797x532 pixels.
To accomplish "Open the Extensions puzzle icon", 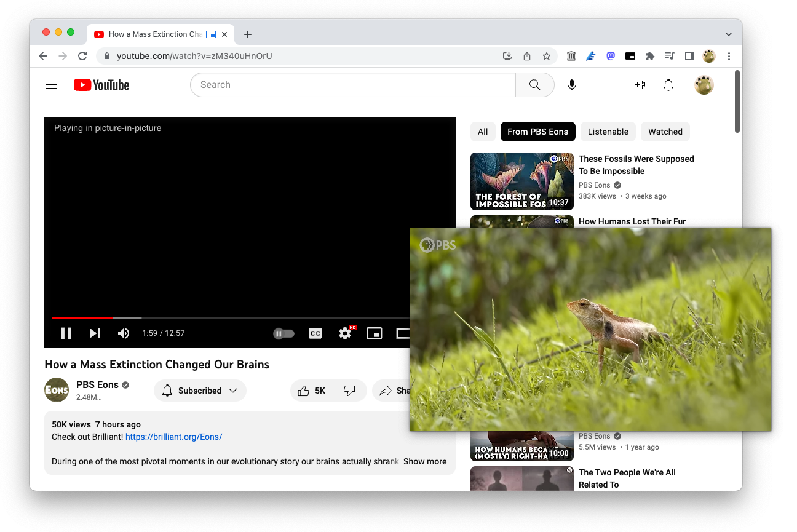I will coord(650,56).
